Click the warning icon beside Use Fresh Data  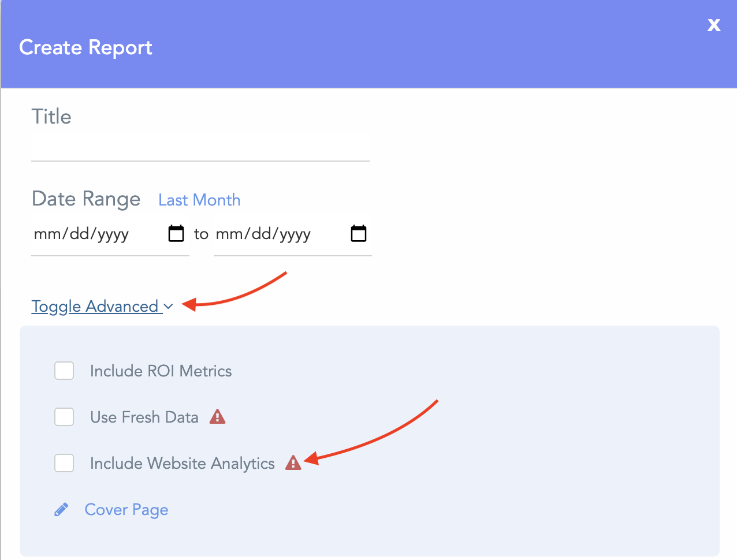point(217,416)
